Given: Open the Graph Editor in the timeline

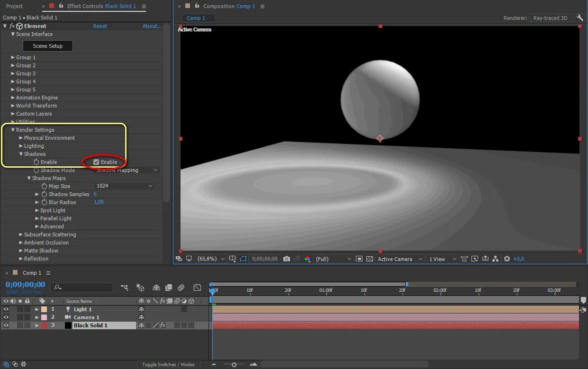Looking at the screenshot, I should coord(197,288).
